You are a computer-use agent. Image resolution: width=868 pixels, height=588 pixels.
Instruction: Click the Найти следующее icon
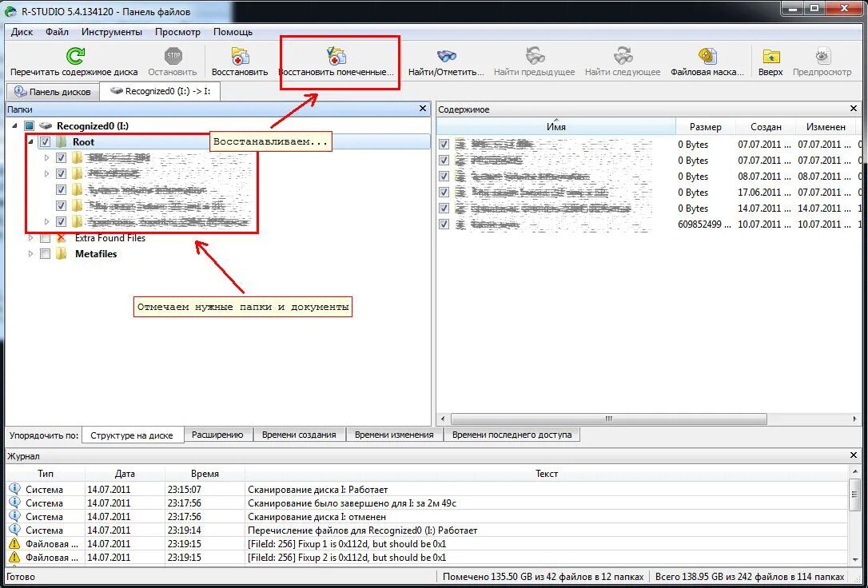[x=623, y=56]
